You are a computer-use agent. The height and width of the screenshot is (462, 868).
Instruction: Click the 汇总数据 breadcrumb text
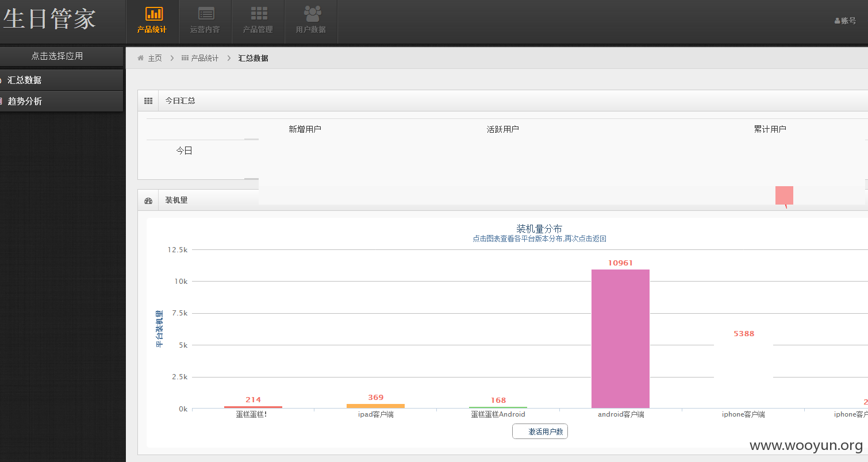coord(254,59)
